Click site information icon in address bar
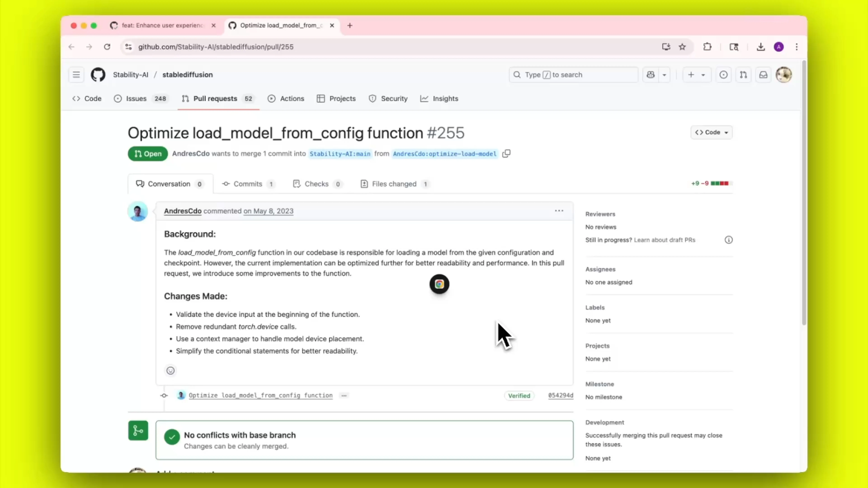The image size is (868, 488). 128,47
